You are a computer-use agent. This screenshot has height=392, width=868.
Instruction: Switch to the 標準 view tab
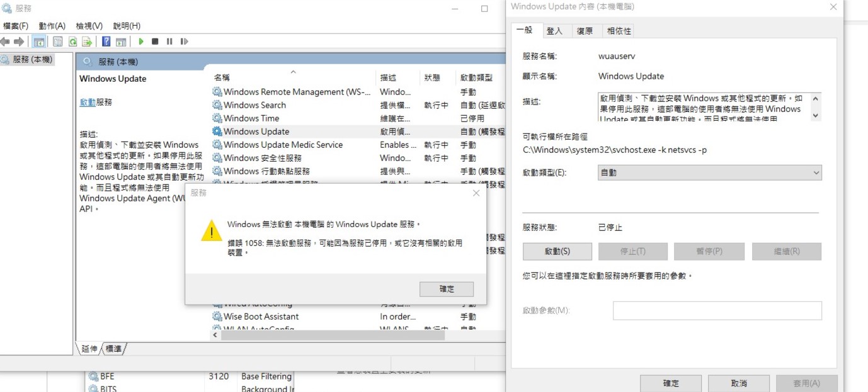point(113,349)
